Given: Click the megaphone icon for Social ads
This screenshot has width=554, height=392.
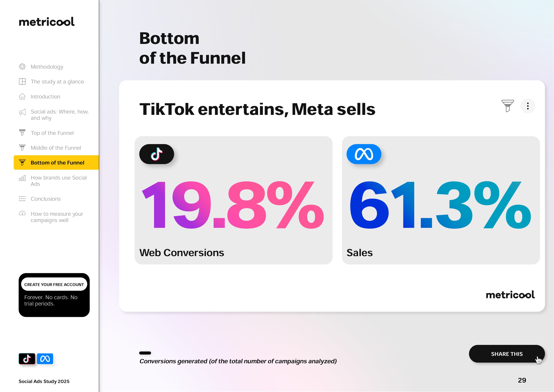Looking at the screenshot, I should tap(22, 112).
